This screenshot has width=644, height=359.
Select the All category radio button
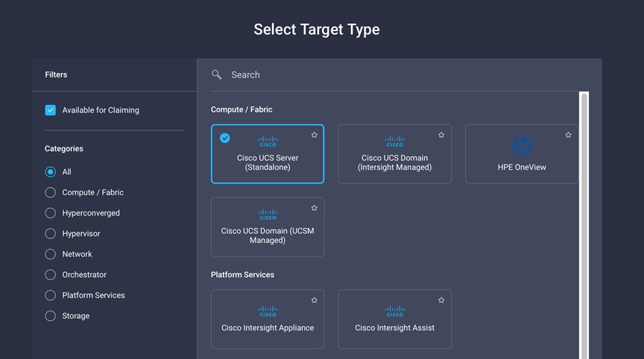[x=50, y=172]
